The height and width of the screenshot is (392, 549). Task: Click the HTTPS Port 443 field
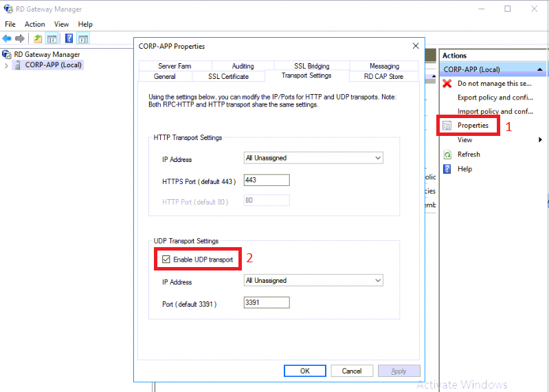(x=267, y=180)
